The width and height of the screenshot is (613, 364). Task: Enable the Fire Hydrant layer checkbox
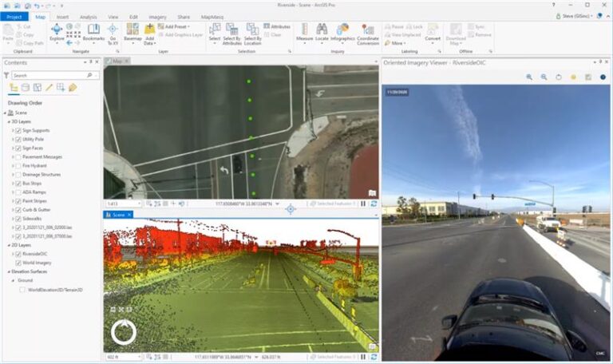[18, 165]
